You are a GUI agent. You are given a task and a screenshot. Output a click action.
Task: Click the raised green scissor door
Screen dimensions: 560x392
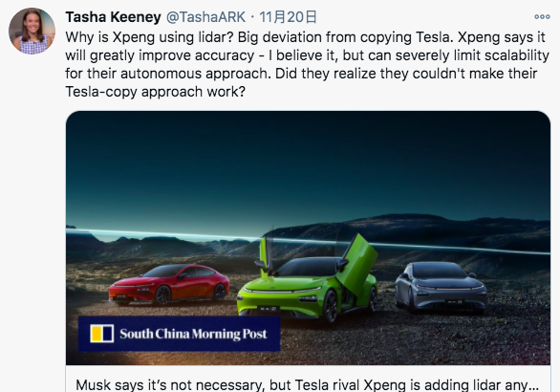(x=357, y=265)
